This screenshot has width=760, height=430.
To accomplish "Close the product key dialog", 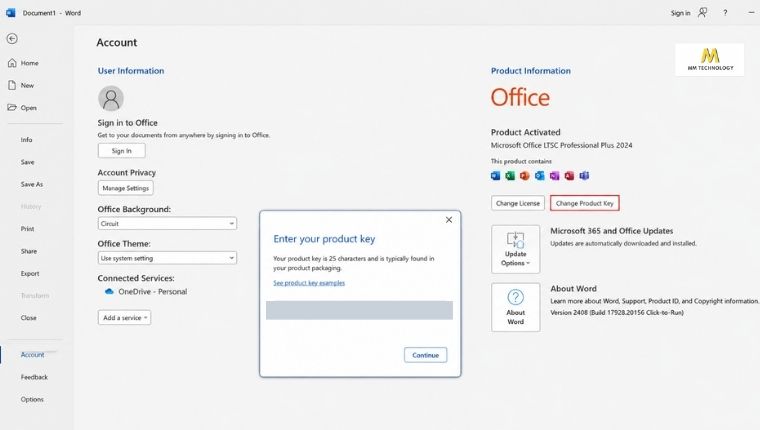I will click(x=449, y=220).
